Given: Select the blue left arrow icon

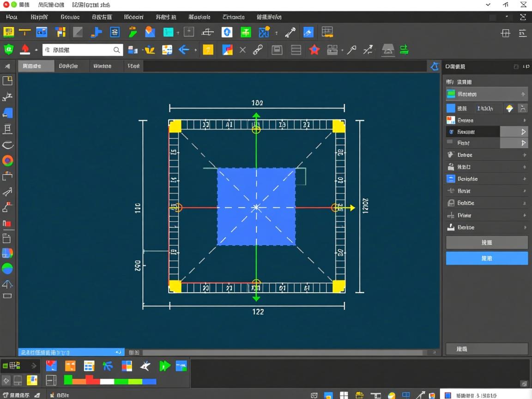Looking at the screenshot, I should pyautogui.click(x=184, y=50).
